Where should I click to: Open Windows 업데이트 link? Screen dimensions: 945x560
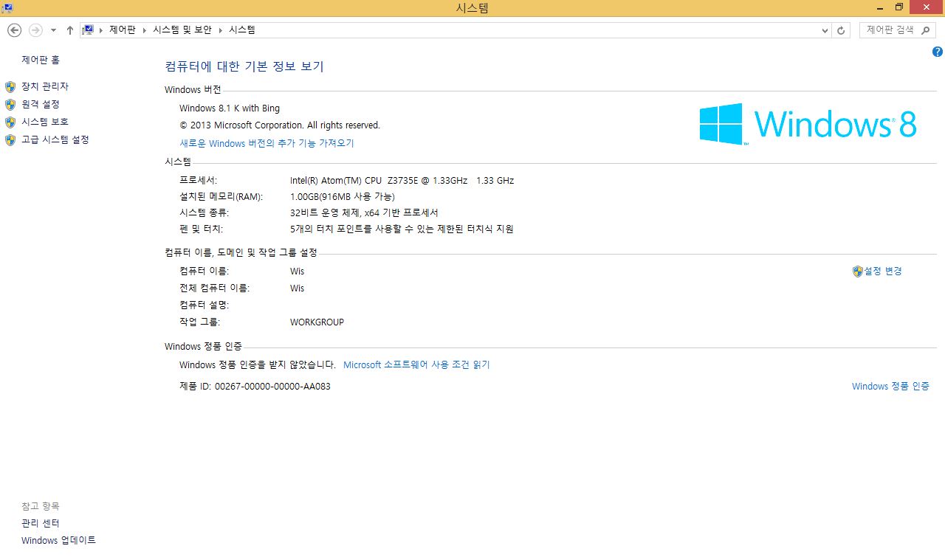click(58, 540)
